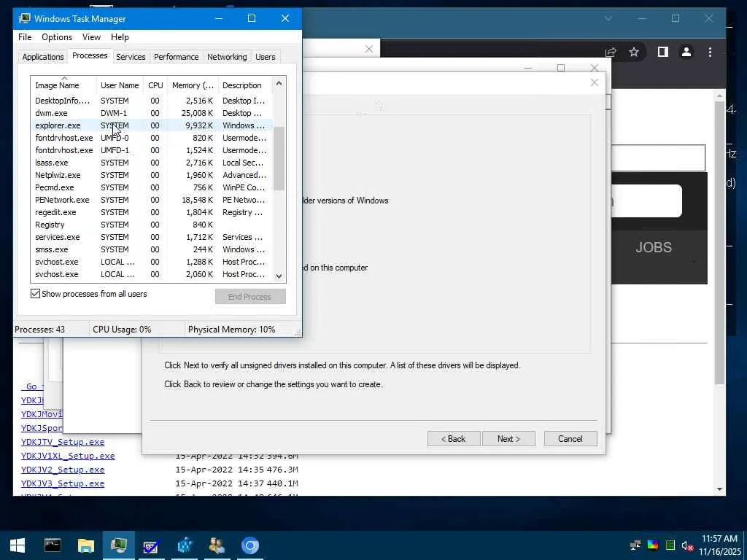Switch to the Applications tab

pyautogui.click(x=43, y=57)
